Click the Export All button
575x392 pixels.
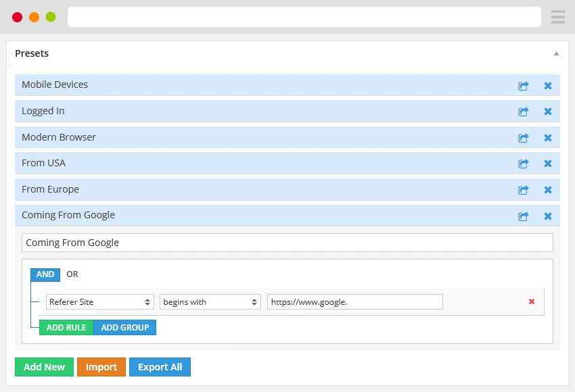160,367
